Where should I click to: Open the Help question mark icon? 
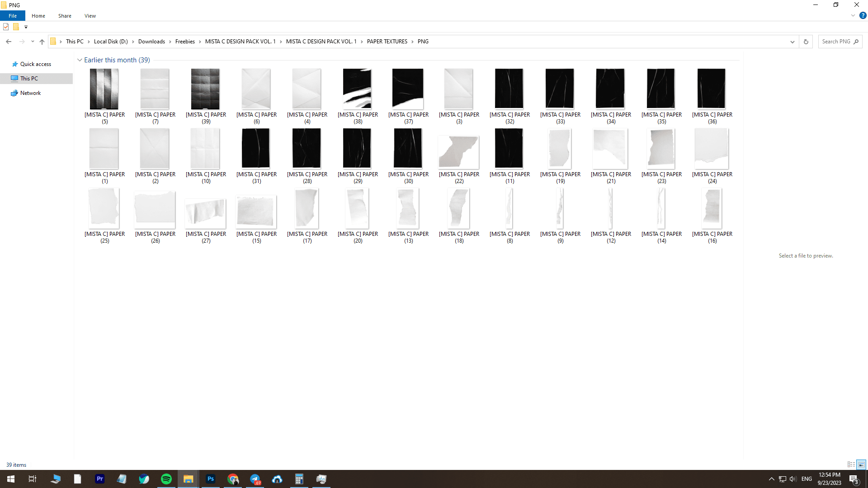tap(863, 15)
